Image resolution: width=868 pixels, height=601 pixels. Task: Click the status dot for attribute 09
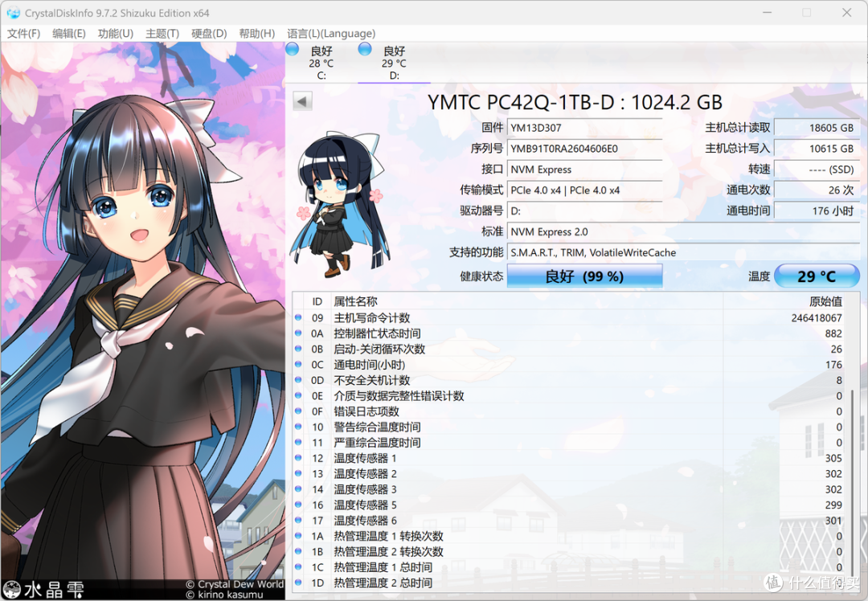(298, 317)
